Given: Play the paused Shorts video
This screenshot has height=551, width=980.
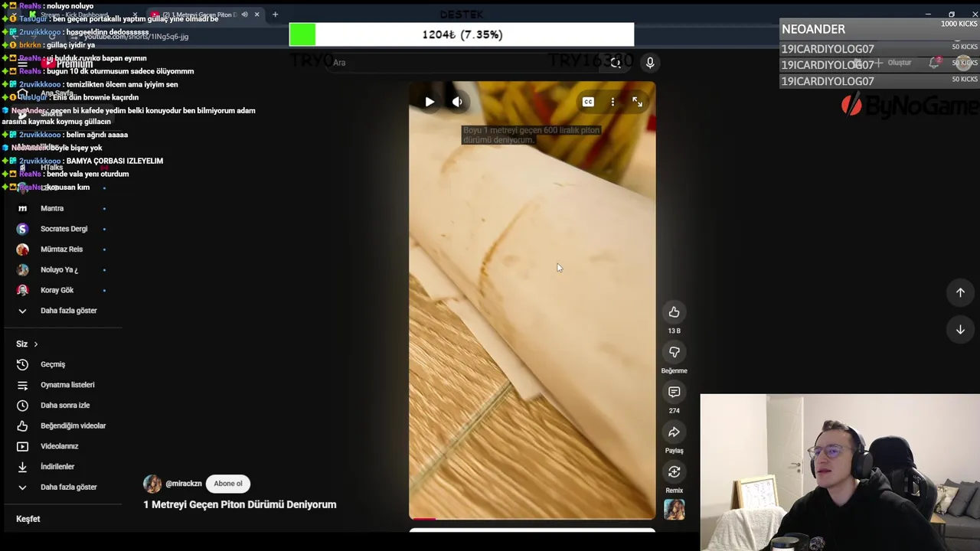Looking at the screenshot, I should coord(430,102).
